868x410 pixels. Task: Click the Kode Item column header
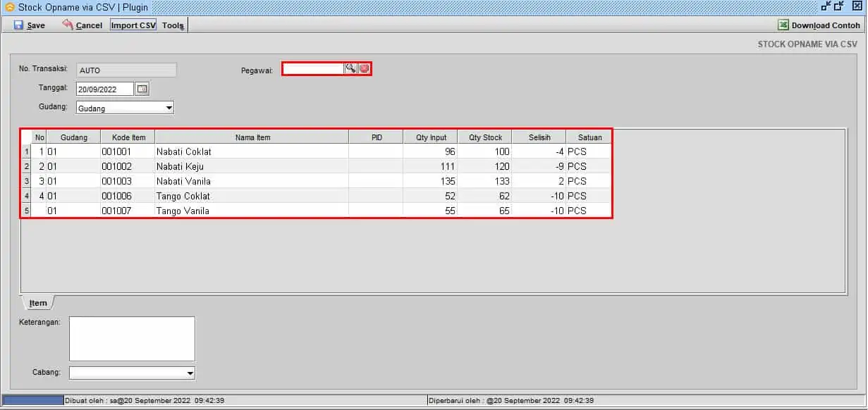128,137
